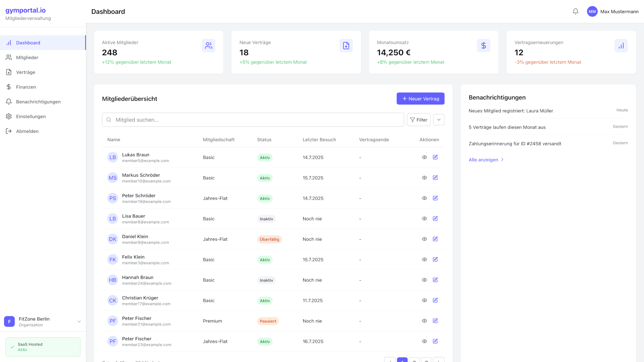Screen dimensions: 644x362
Task: Open Einstellungen via the gear icon
Action: (x=9, y=116)
